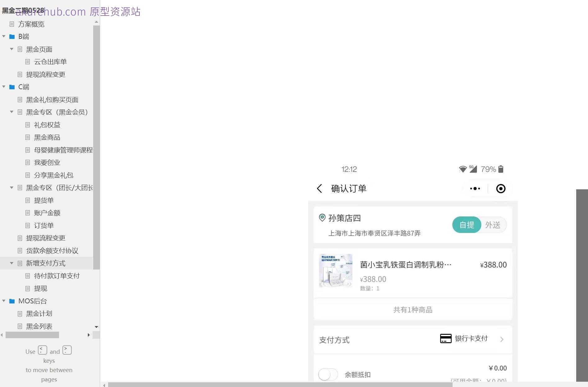The height and width of the screenshot is (387, 588).
Task: Open the 黑金商品 page in the tree
Action: [47, 137]
